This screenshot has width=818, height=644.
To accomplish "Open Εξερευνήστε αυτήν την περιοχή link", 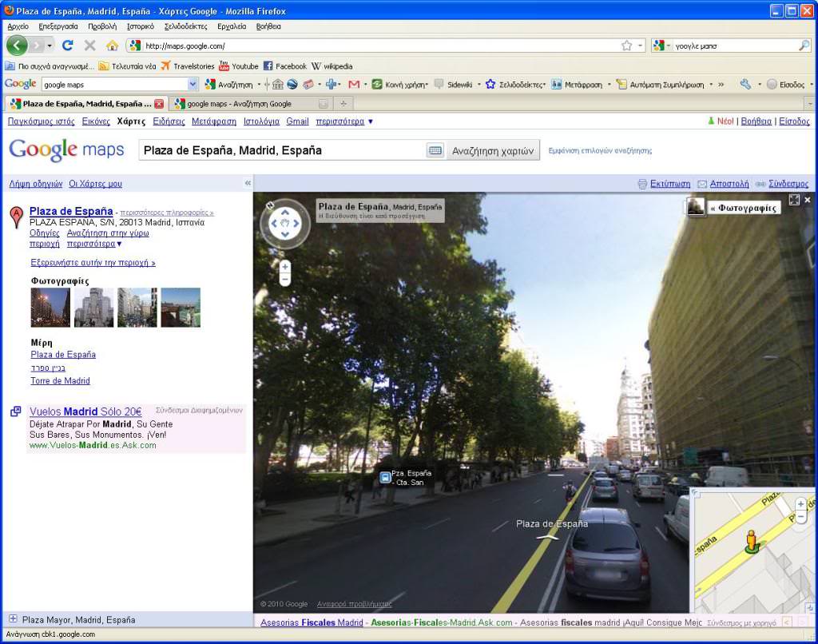I will [93, 263].
